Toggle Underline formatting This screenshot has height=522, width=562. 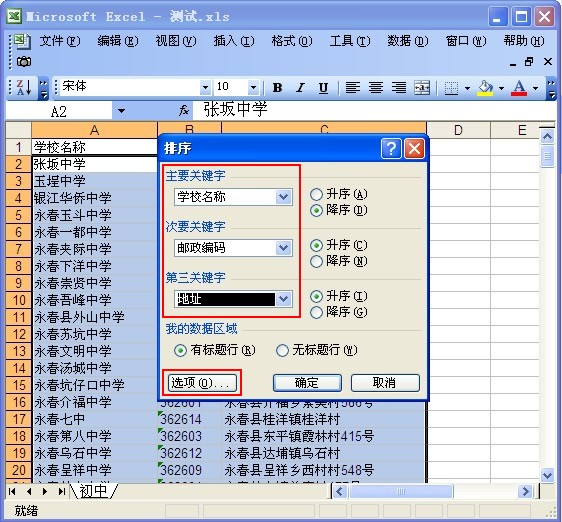click(x=323, y=87)
